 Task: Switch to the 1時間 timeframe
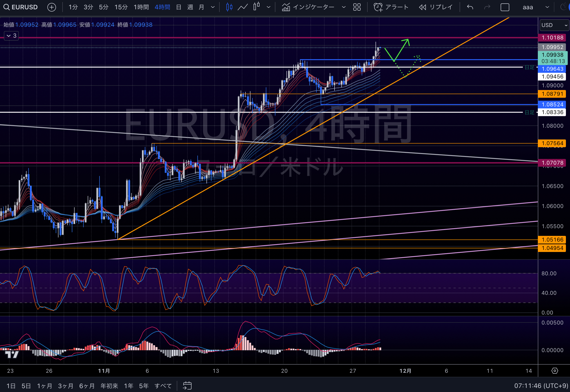click(141, 7)
